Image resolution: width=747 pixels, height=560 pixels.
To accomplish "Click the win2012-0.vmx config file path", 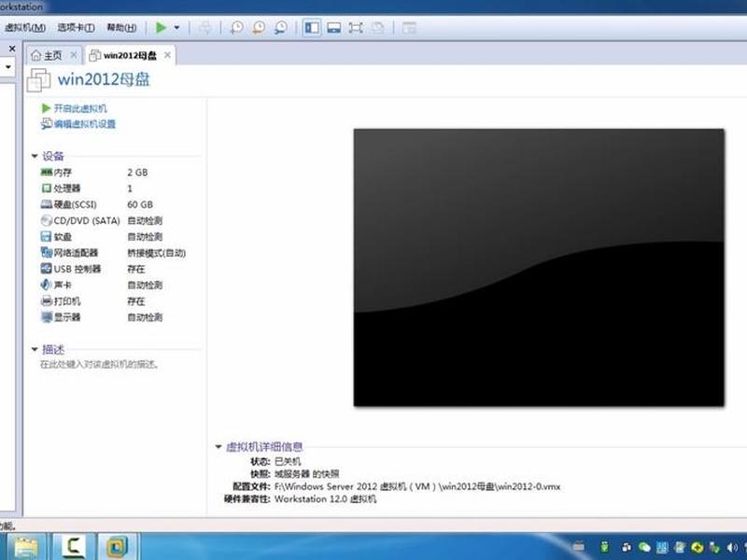I will [417, 486].
